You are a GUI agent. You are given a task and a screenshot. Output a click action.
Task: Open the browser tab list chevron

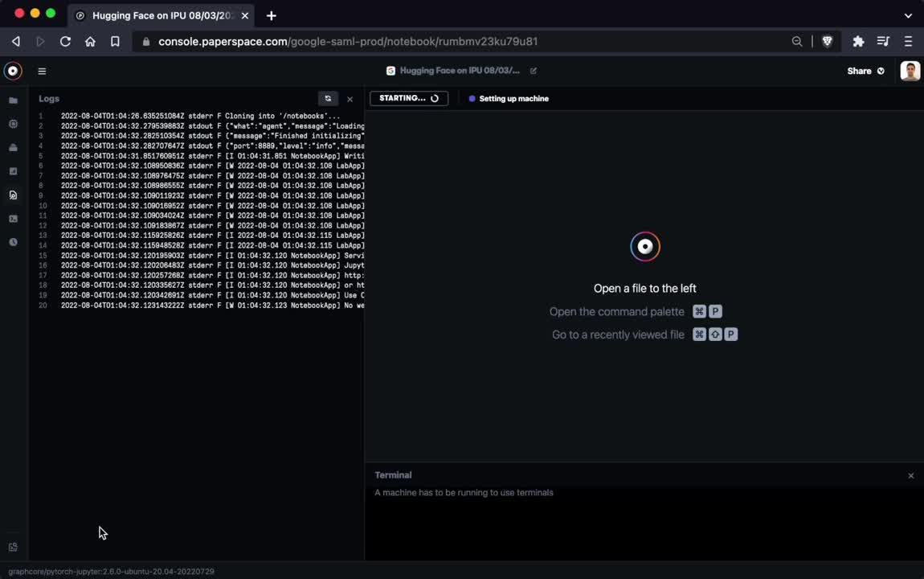pyautogui.click(x=908, y=15)
